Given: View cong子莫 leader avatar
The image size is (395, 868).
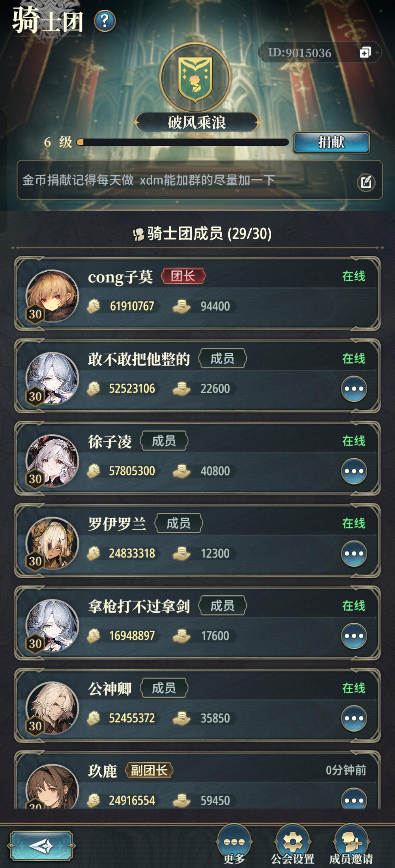Looking at the screenshot, I should point(52,297).
